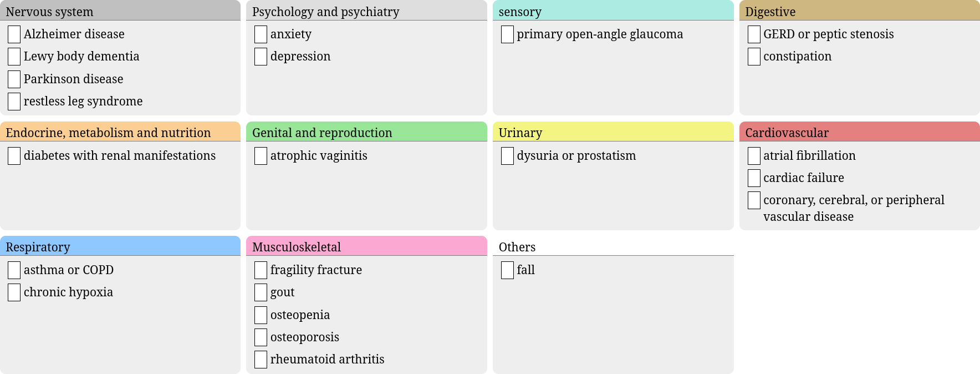Enable the constipation checkbox
The height and width of the screenshot is (374, 980).
point(753,56)
